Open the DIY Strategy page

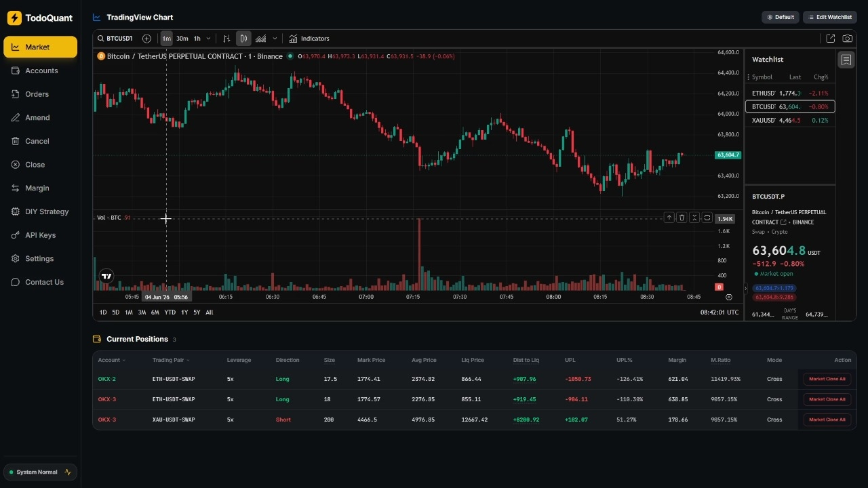[x=40, y=211]
